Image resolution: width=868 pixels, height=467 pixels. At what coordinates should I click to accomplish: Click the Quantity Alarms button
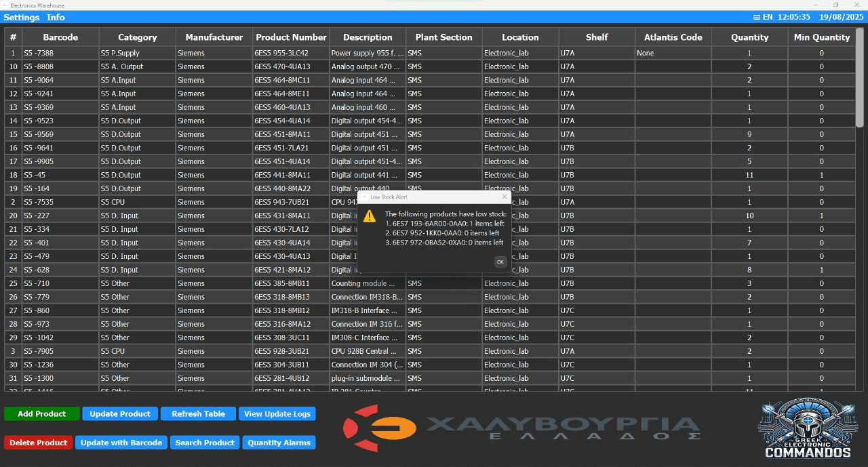(279, 443)
